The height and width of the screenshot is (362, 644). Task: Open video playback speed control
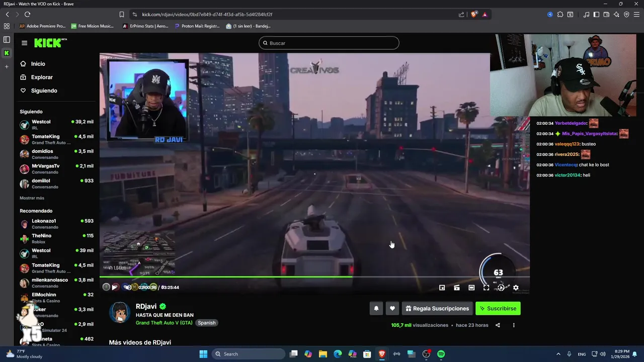click(x=501, y=288)
